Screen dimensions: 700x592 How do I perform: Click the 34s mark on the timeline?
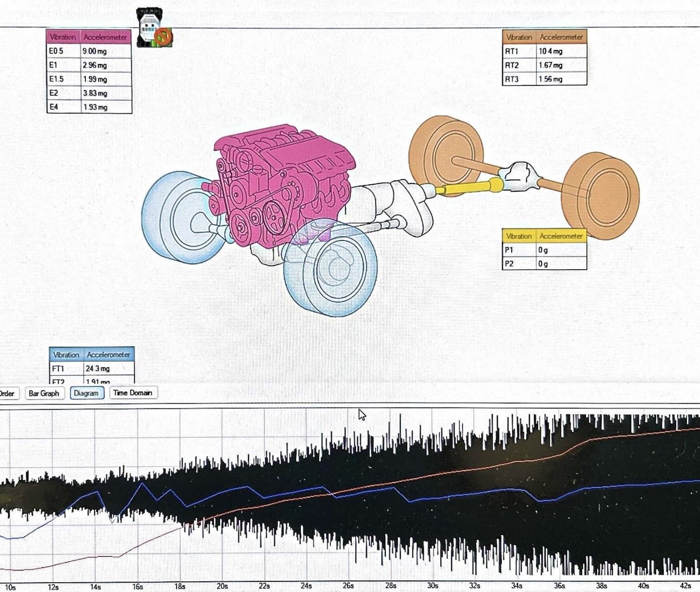(x=517, y=585)
